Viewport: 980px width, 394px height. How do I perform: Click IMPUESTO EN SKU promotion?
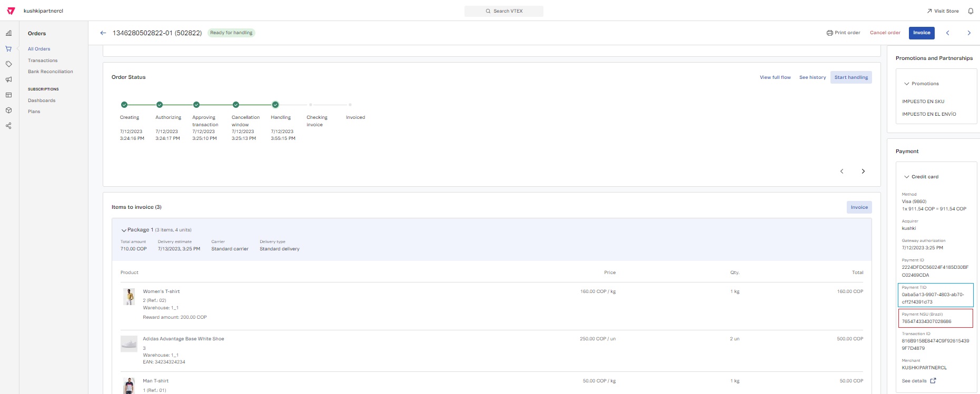[923, 102]
